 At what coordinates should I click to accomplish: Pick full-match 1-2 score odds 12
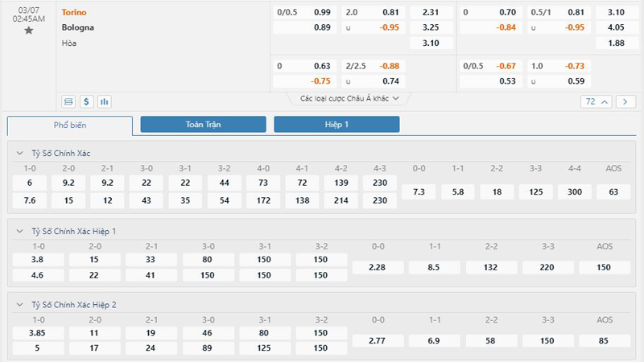pyautogui.click(x=108, y=200)
